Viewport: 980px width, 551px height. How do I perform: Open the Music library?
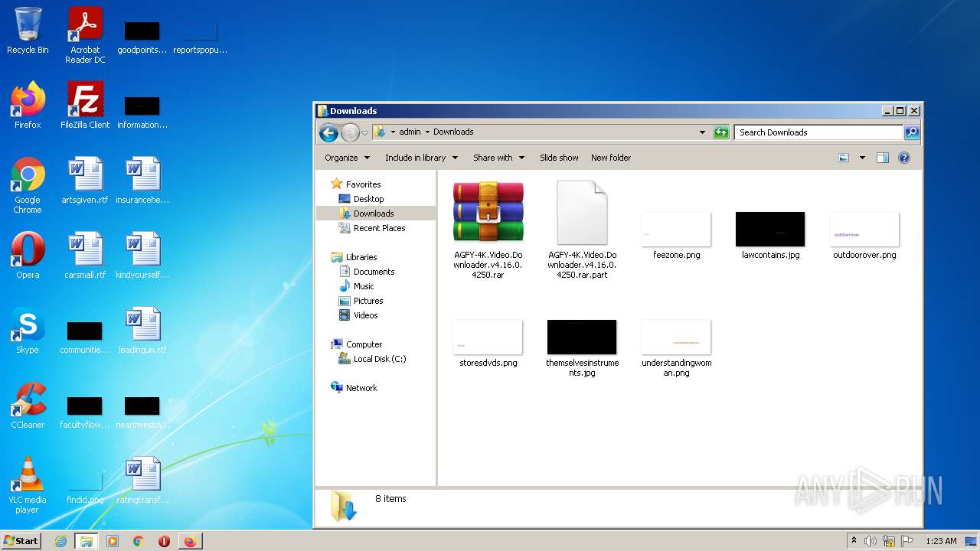click(x=364, y=286)
